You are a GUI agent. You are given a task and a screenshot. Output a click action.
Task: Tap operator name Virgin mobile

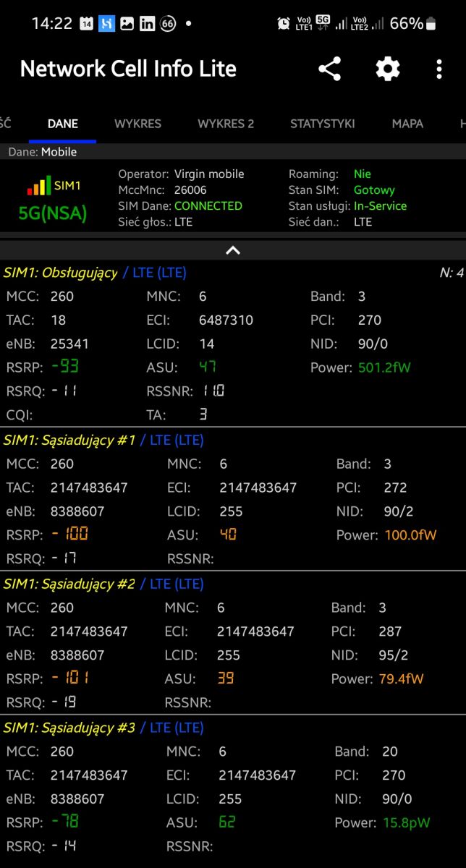tap(209, 174)
